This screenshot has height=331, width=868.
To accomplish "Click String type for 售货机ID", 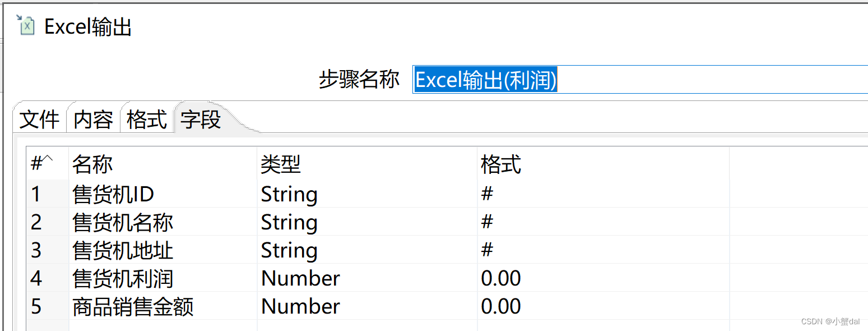I will click(367, 194).
